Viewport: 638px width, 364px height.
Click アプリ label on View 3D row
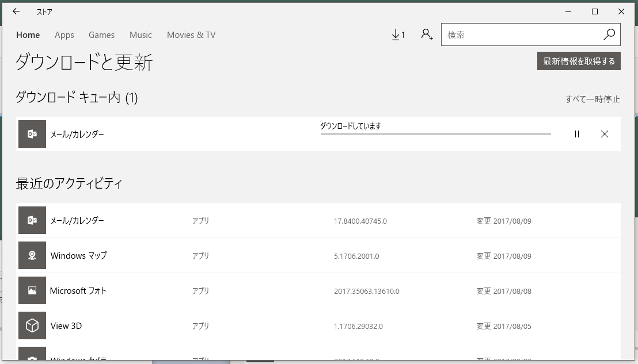tap(200, 326)
